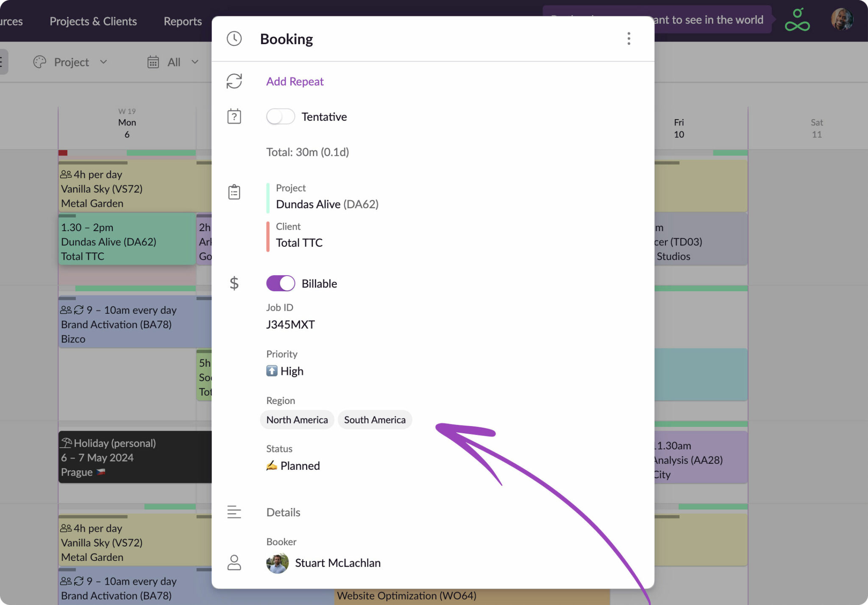Open the Project color dropdown
The image size is (868, 605).
[104, 62]
